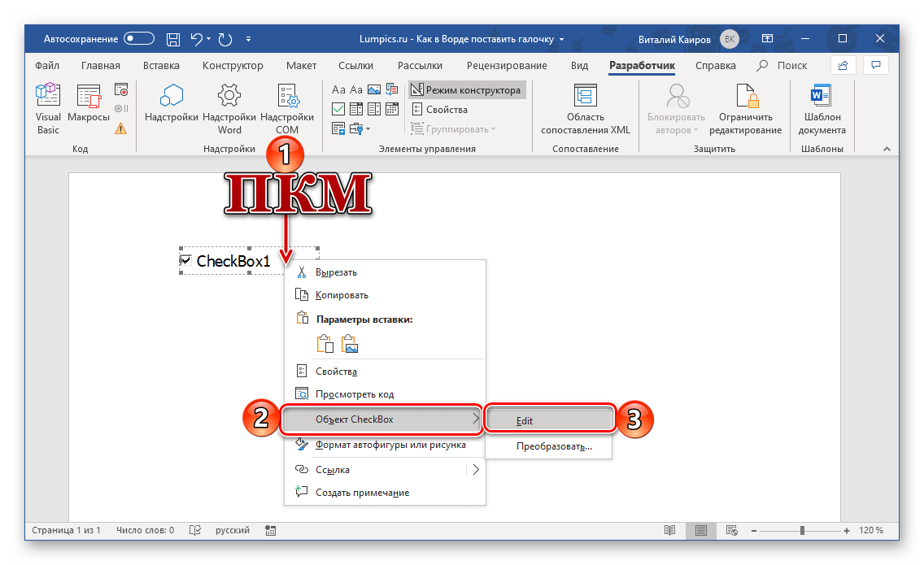Choose the first paste option icon

[325, 344]
